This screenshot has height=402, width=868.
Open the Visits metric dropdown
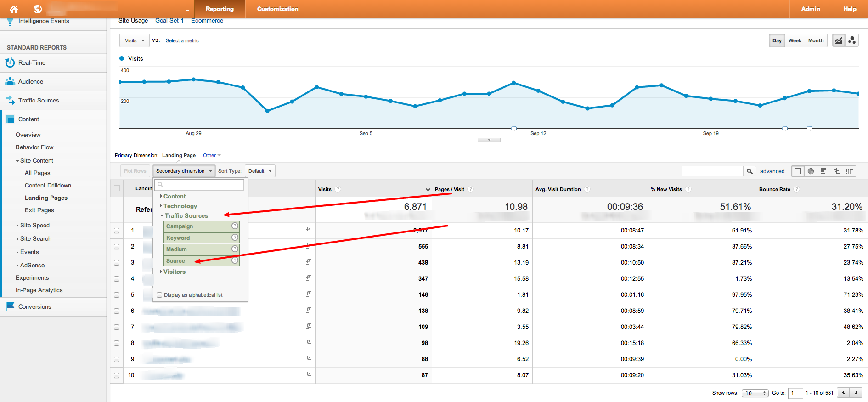pyautogui.click(x=135, y=40)
